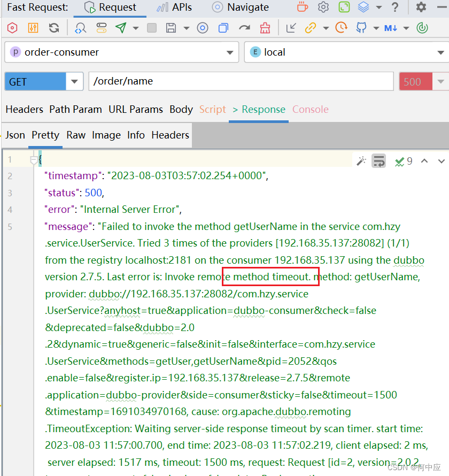Send request with green paper plane
The image size is (449, 476).
(x=121, y=28)
